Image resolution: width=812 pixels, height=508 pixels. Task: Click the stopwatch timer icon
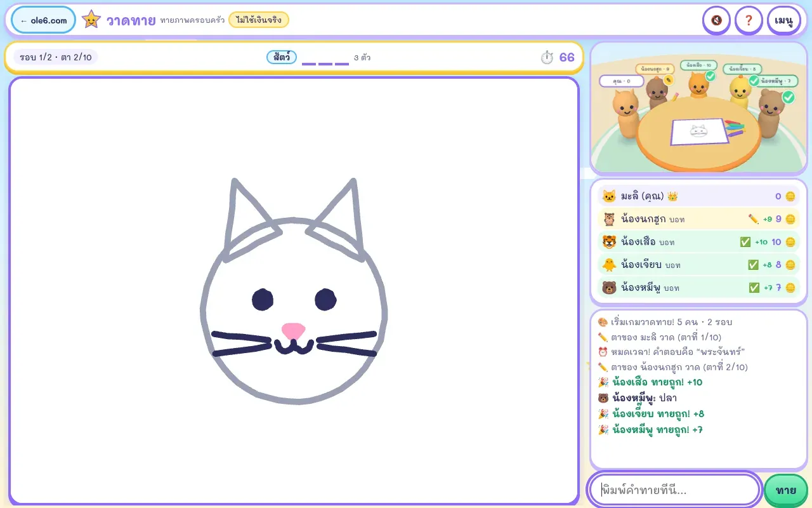pos(547,58)
